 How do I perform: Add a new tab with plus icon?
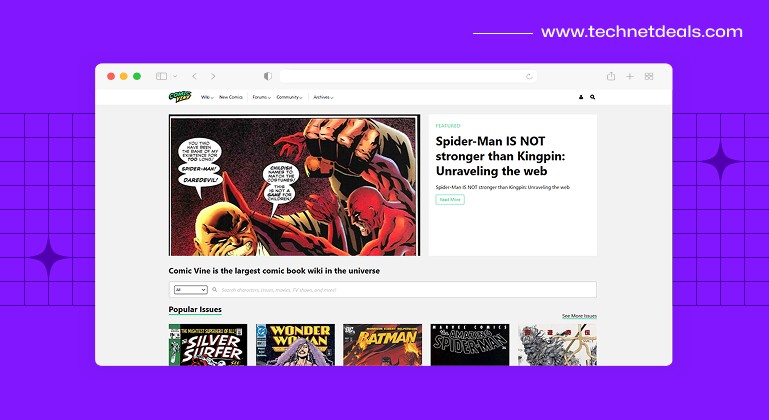pyautogui.click(x=630, y=76)
